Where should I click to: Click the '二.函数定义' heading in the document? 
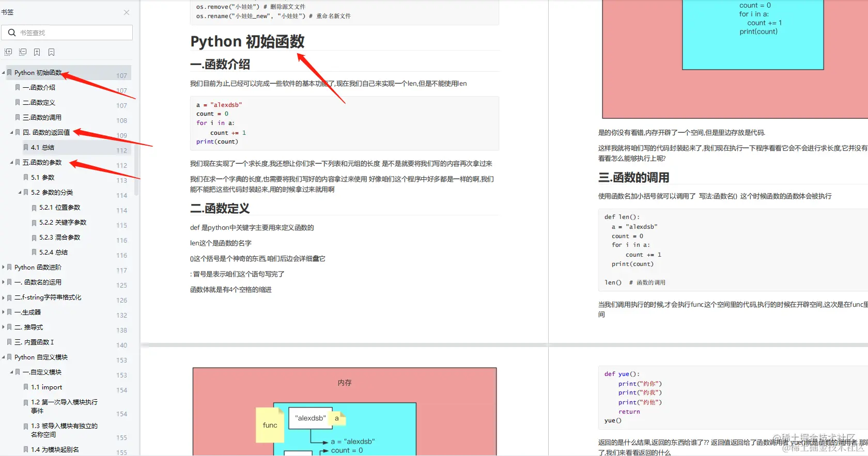pyautogui.click(x=220, y=209)
